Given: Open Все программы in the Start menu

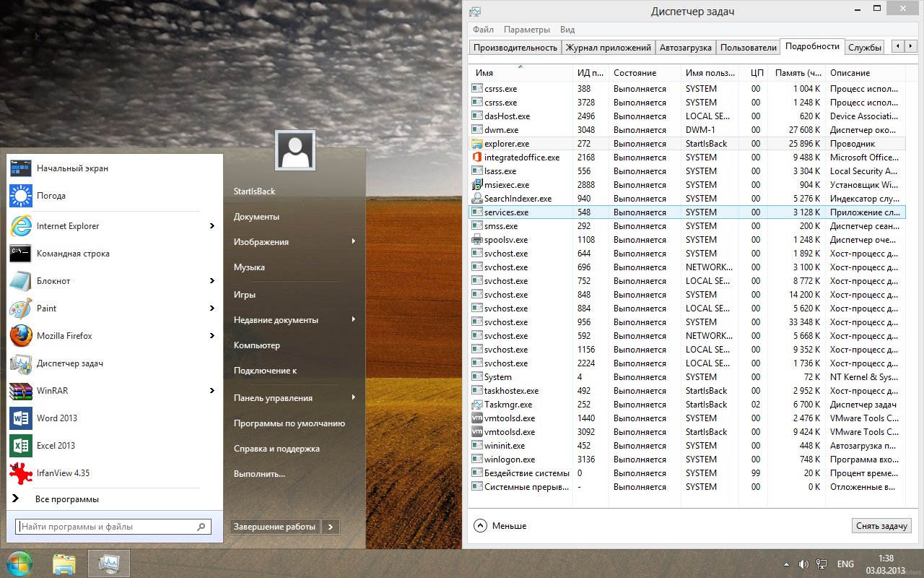Looking at the screenshot, I should click(68, 499).
